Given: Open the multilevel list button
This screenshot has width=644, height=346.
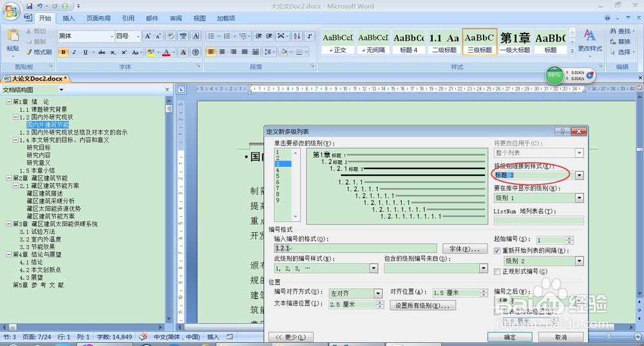Looking at the screenshot, I should 243,36.
